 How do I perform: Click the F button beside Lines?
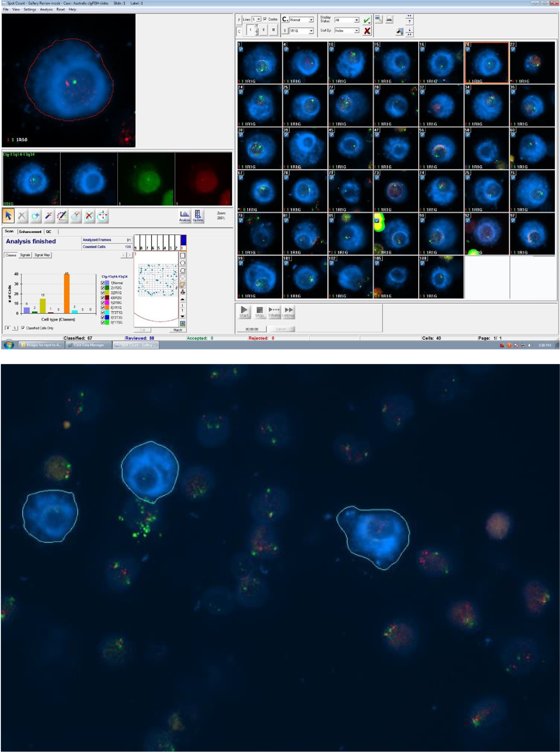239,20
